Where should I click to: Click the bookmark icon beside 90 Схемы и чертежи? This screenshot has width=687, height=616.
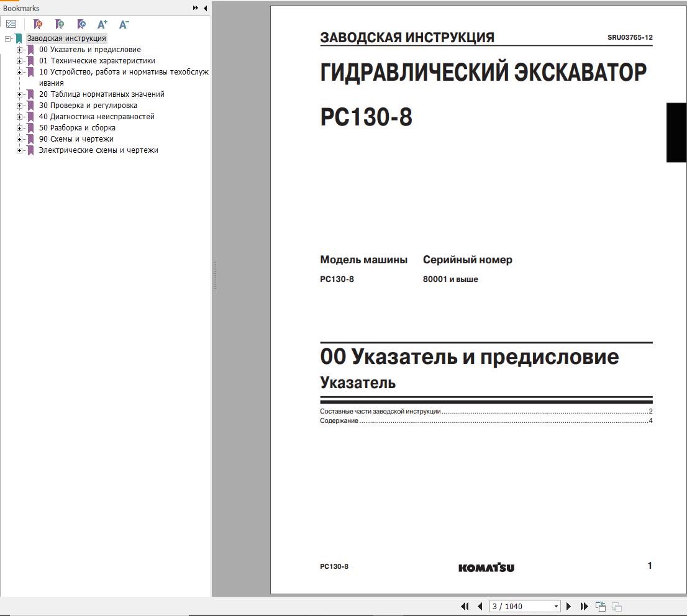[30, 139]
